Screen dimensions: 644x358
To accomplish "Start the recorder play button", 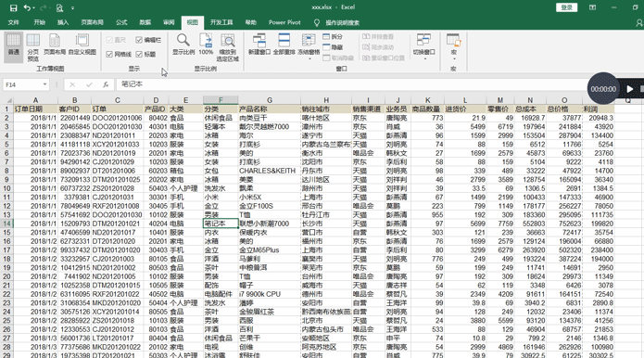I will click(629, 89).
